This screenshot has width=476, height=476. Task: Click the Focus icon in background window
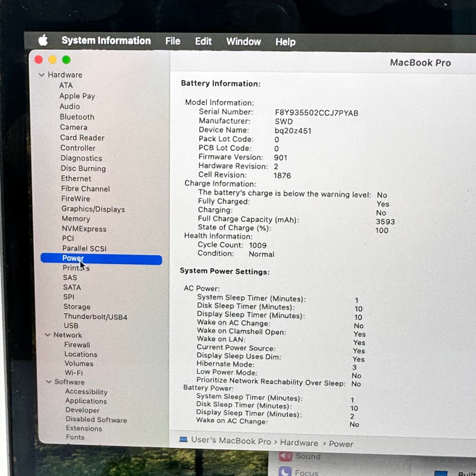point(285,471)
